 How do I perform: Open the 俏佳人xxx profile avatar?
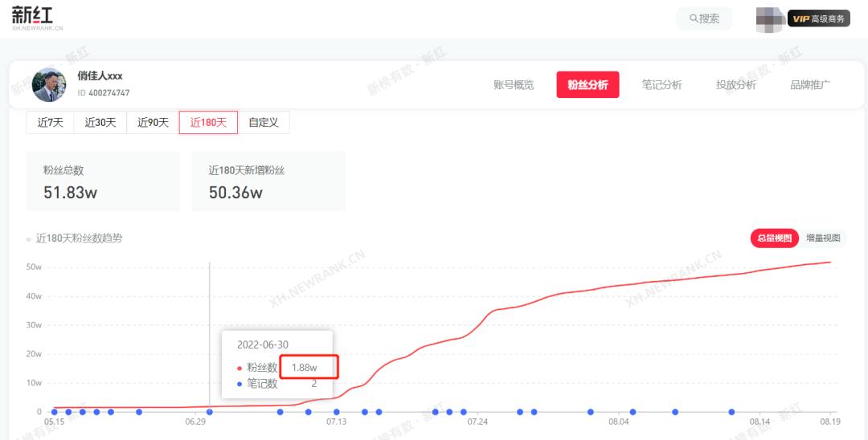(x=49, y=84)
